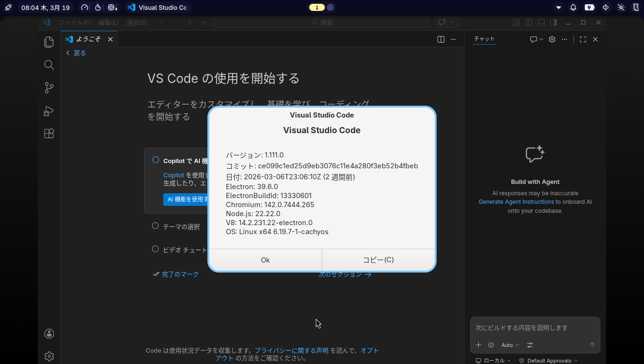The image size is (644, 364).
Task: Click the 完了のマーク link
Action: (180, 274)
